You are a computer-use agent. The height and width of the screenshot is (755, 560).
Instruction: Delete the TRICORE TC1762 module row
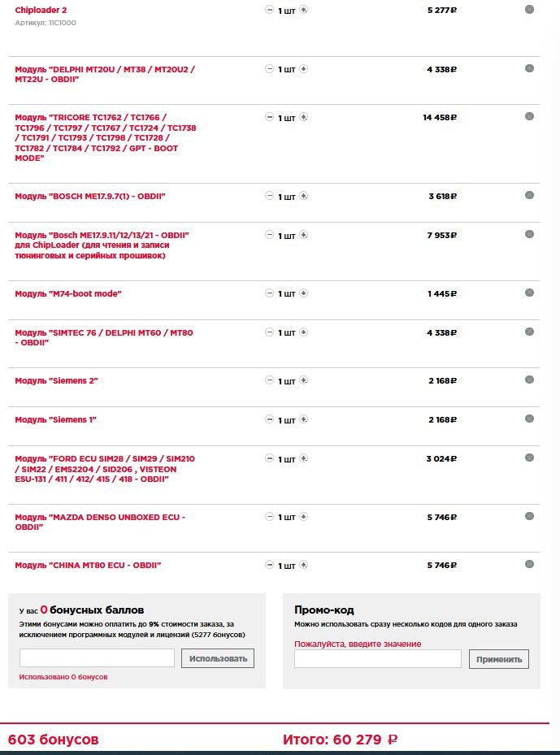point(529,117)
